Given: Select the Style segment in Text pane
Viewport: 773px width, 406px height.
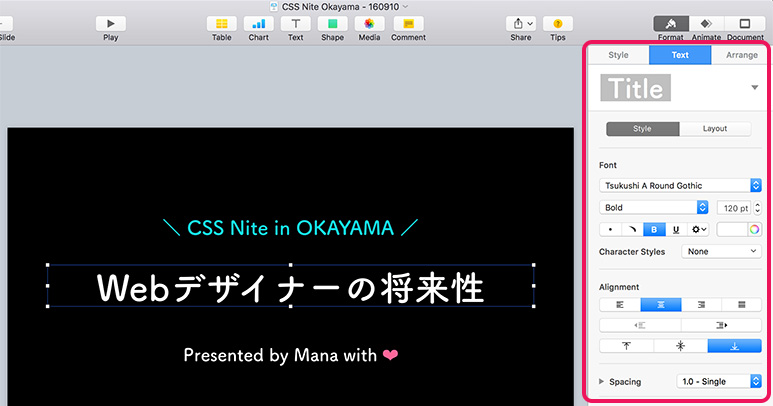Looking at the screenshot, I should (x=642, y=129).
